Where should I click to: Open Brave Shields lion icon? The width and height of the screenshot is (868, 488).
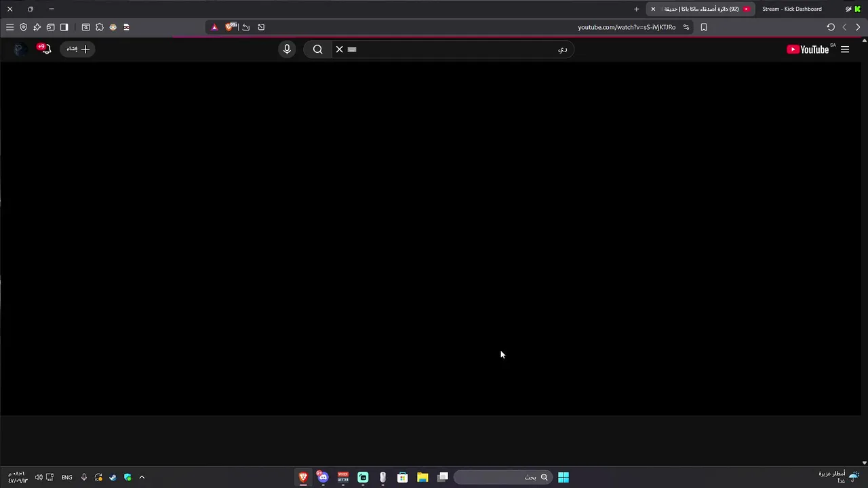pos(231,27)
